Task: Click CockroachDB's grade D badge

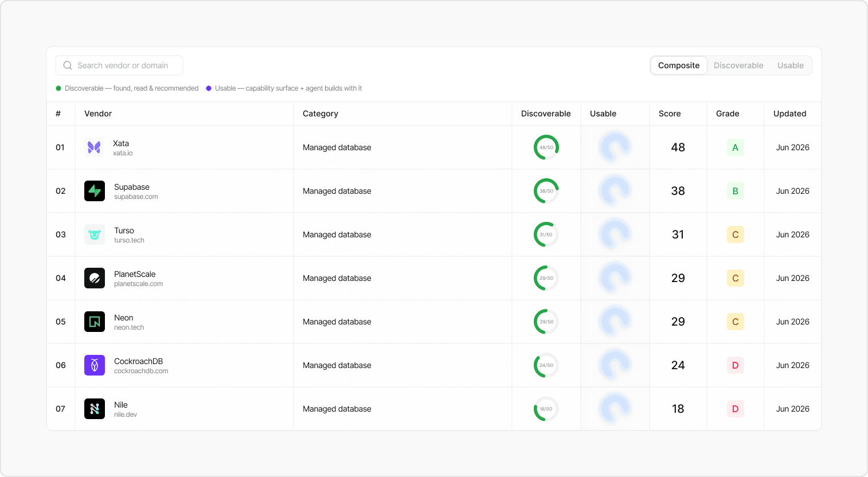Action: [736, 365]
